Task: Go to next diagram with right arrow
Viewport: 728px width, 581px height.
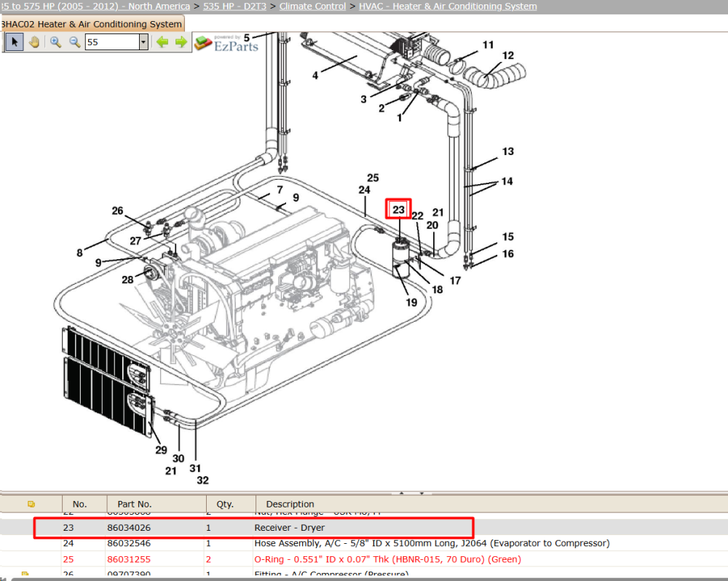Action: pyautogui.click(x=181, y=42)
